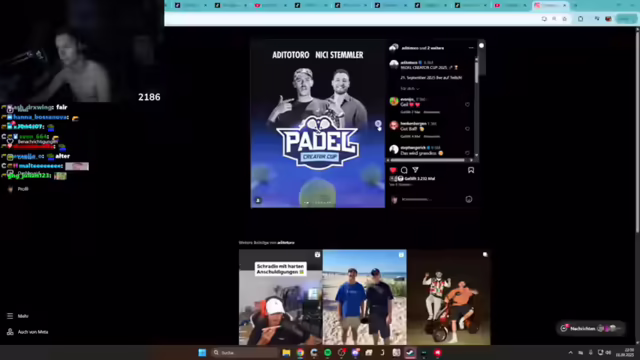This screenshot has width=640, height=360.
Task: Open the three-dot more options menu
Action: click(471, 48)
